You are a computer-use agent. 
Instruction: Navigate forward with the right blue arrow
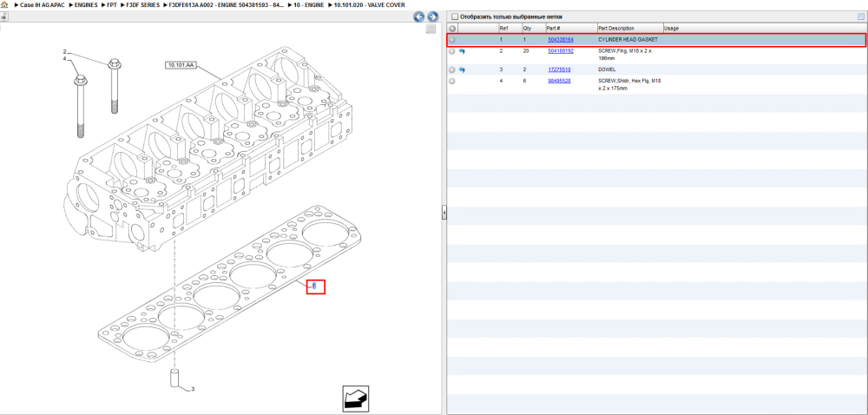coord(433,17)
